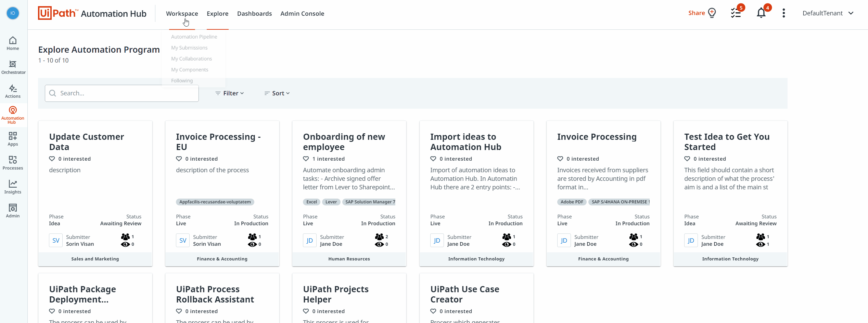Expand the DefaultTenant selector
Image resolution: width=868 pixels, height=323 pixels.
pos(828,13)
